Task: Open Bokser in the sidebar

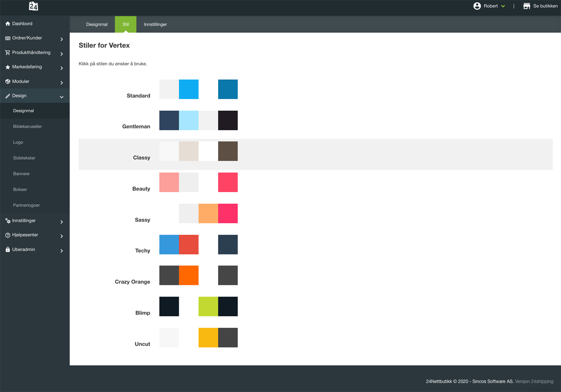Action: 20,189
